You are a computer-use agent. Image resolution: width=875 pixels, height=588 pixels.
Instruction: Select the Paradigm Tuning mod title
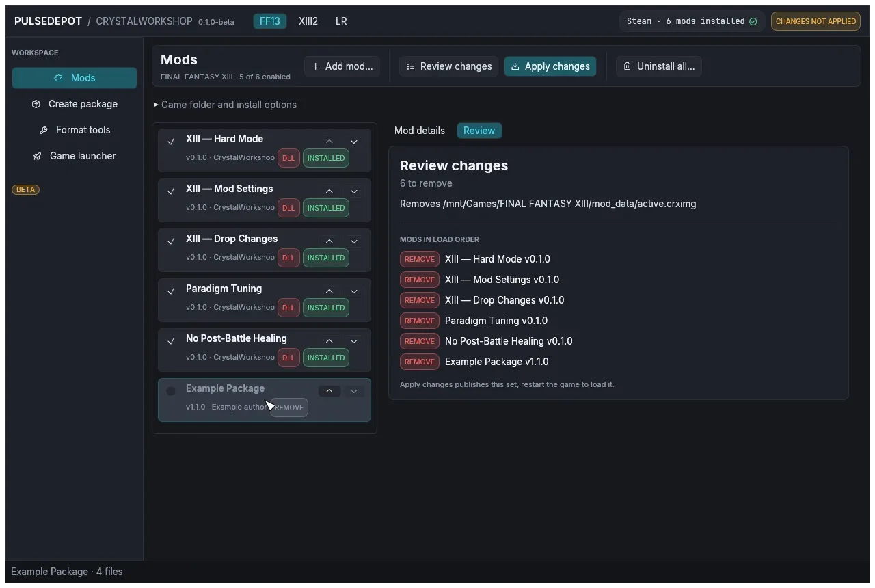pos(224,289)
